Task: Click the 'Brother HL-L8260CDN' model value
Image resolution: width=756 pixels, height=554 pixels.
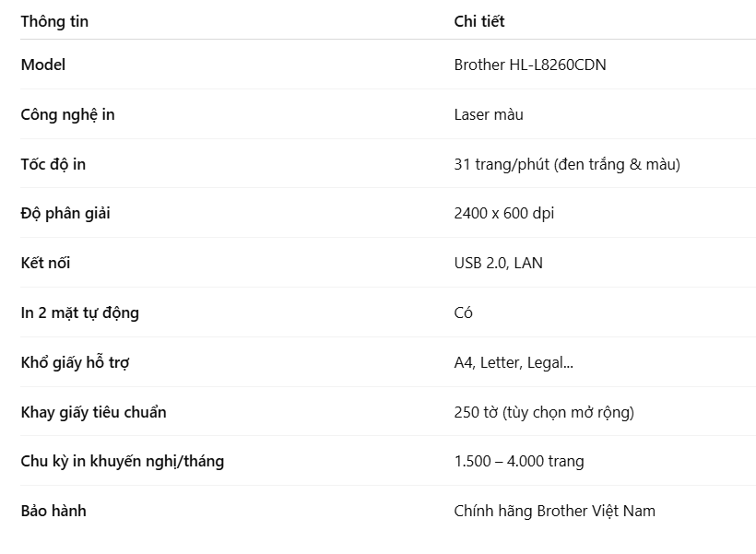Action: click(x=529, y=65)
